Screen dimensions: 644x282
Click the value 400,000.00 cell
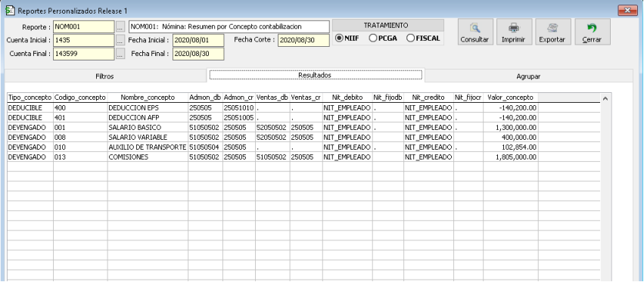pyautogui.click(x=511, y=137)
